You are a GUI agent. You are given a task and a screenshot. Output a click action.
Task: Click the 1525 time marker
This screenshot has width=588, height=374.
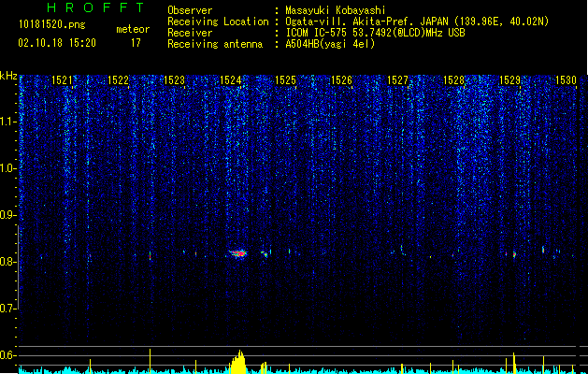[286, 80]
